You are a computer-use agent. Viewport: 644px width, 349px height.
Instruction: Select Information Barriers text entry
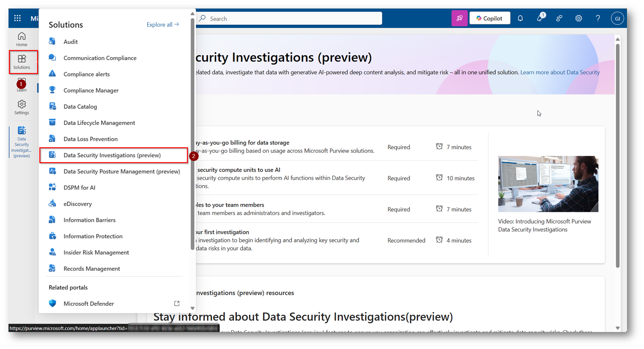tap(90, 220)
